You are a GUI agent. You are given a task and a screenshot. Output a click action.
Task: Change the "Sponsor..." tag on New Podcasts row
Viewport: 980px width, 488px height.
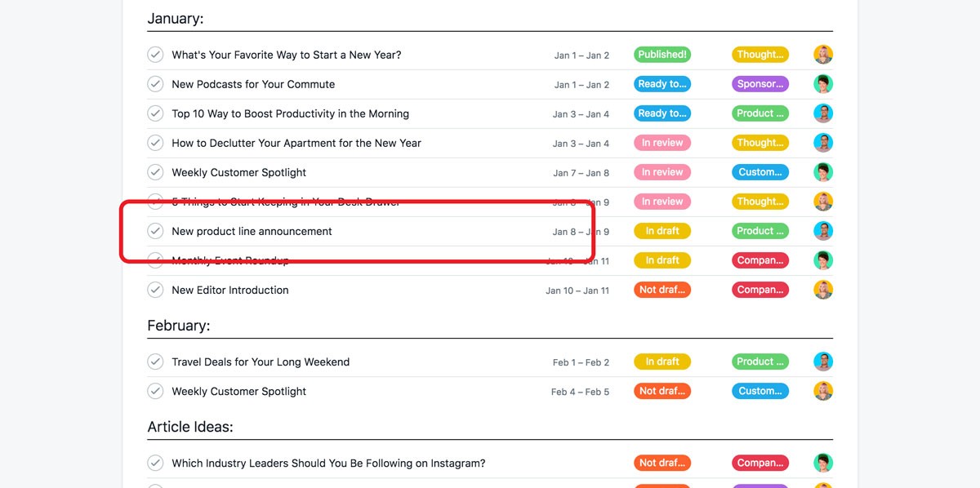760,84
